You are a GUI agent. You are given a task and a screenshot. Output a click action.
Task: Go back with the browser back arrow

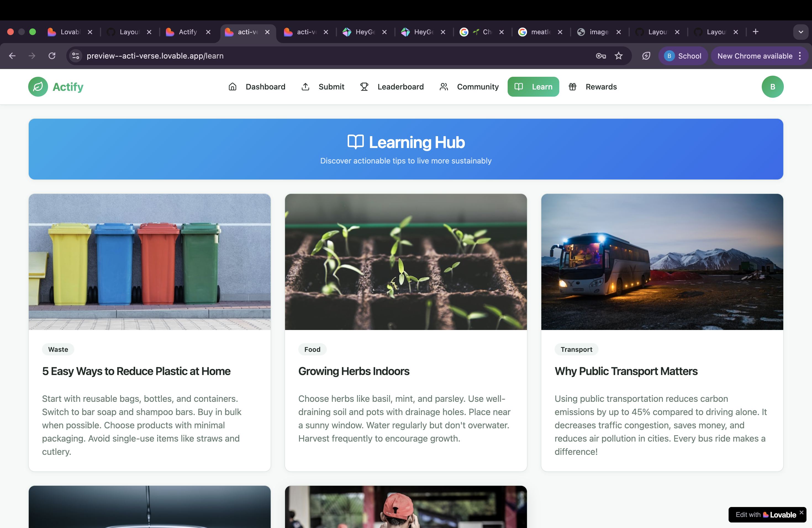tap(12, 56)
